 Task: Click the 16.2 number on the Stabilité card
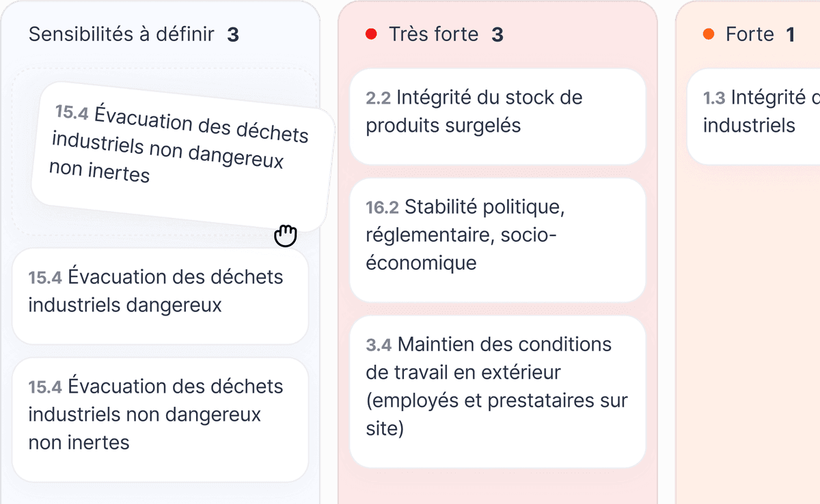pos(382,208)
